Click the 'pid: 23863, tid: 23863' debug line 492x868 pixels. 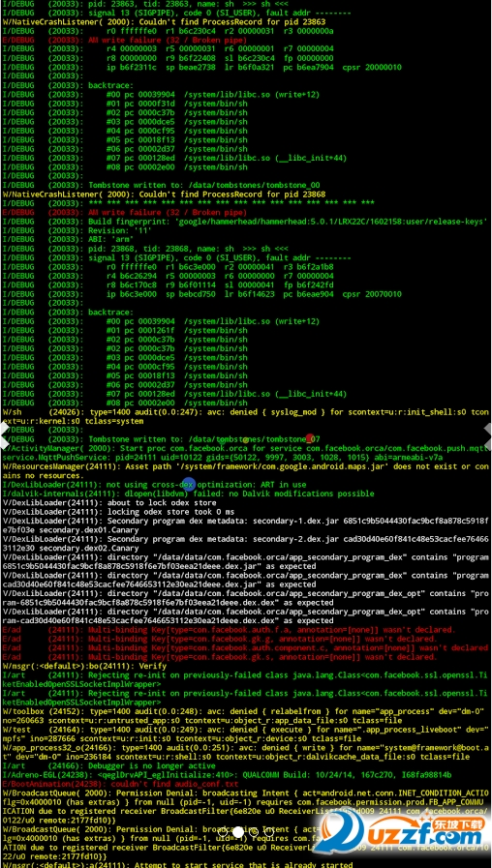(x=145, y=4)
